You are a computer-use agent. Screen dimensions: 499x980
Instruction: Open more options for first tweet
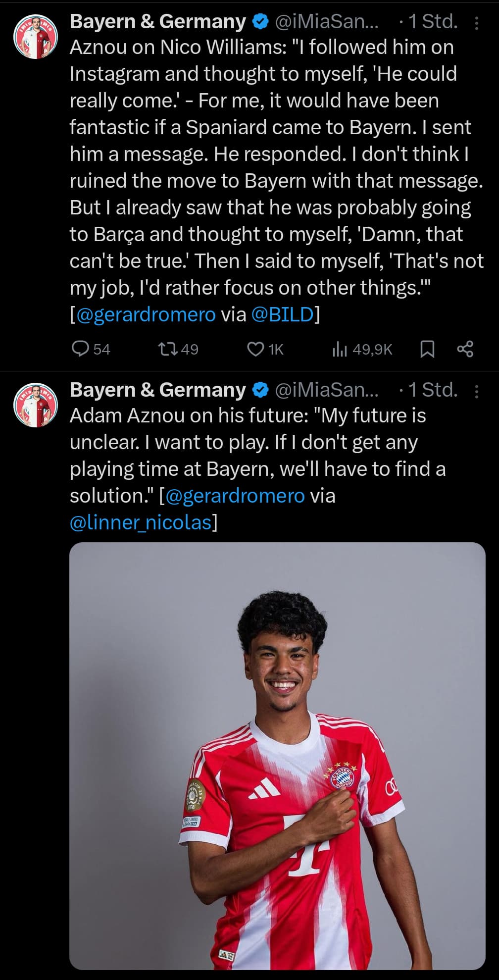click(x=476, y=23)
